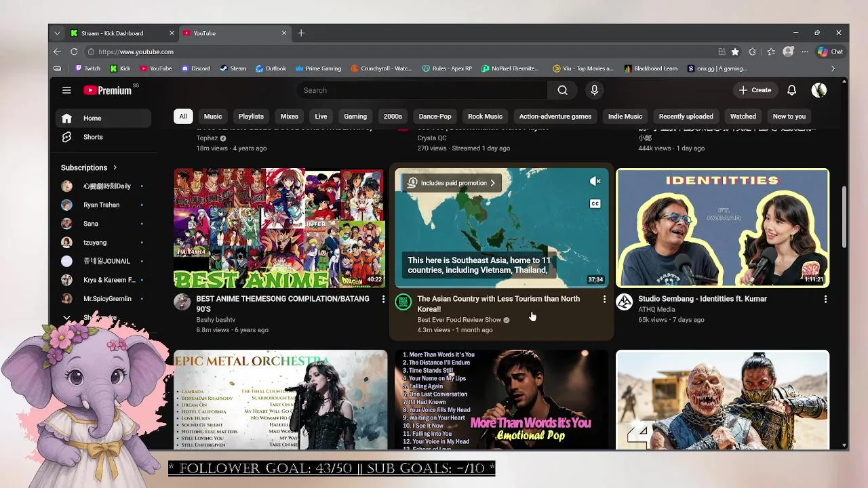This screenshot has width=868, height=488.
Task: Toggle captions on the video preview
Action: coord(595,203)
